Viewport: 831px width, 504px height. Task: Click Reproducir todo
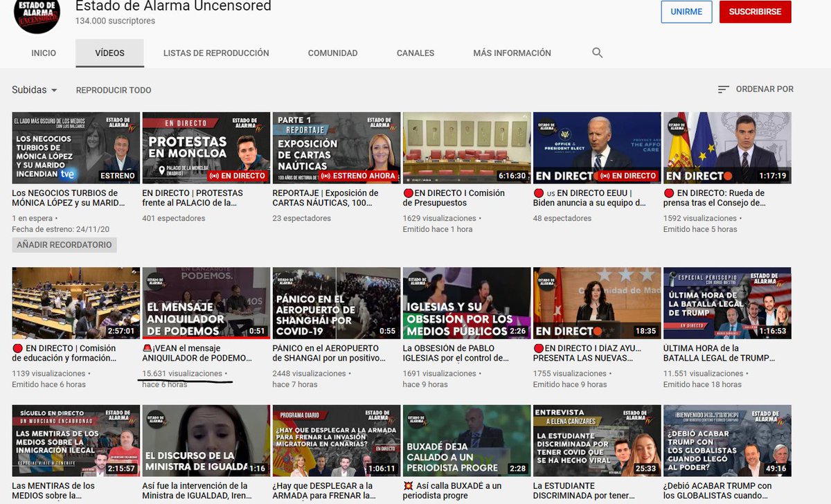[114, 90]
